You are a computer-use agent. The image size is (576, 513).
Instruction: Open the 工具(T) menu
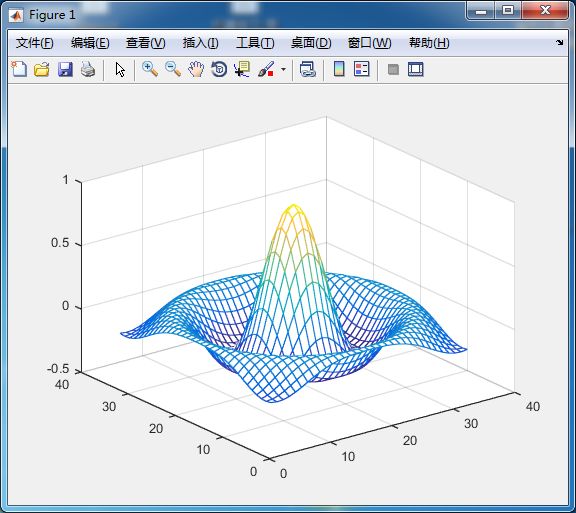[x=255, y=43]
